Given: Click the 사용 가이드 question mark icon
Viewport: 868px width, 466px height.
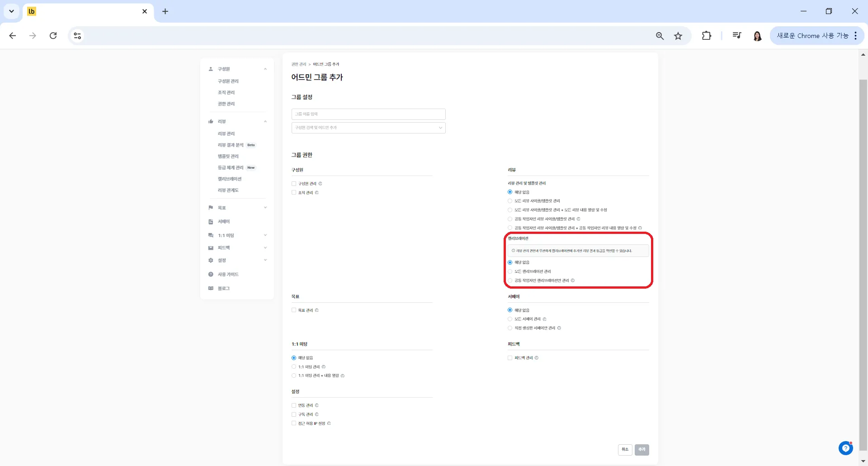Looking at the screenshot, I should (211, 274).
